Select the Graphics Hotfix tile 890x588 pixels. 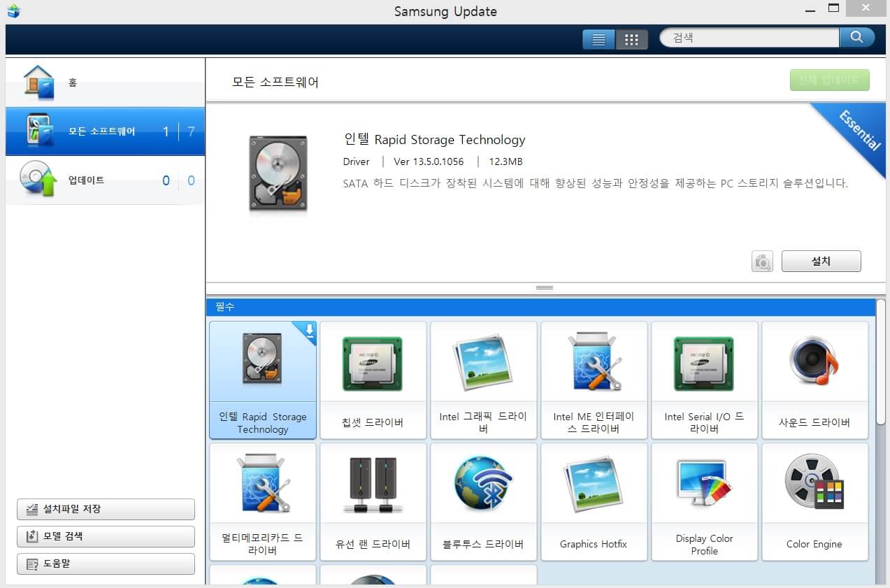tap(594, 501)
